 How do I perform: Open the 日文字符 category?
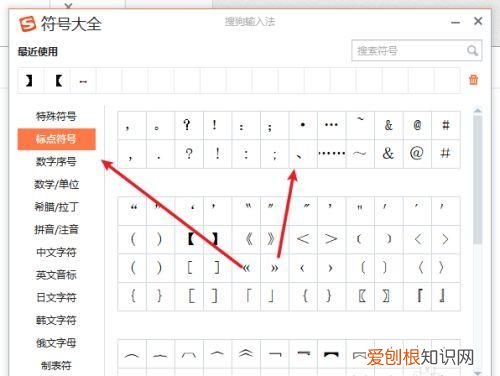point(56,298)
